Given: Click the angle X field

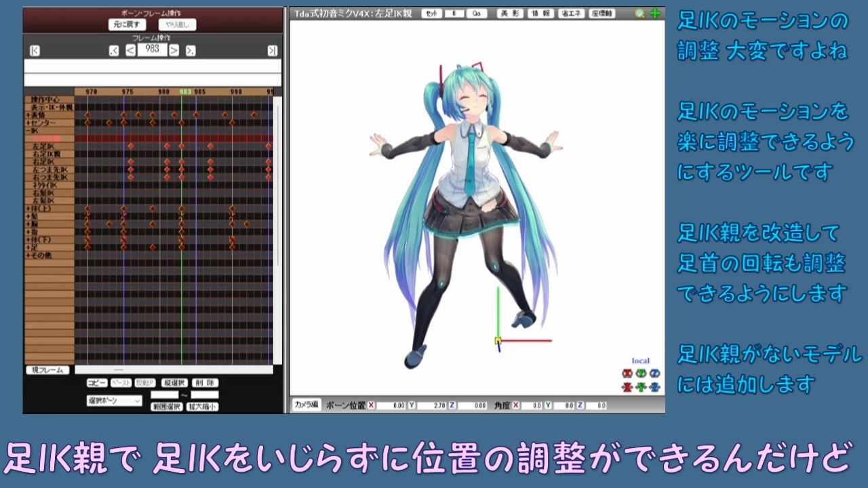Looking at the screenshot, I should 532,405.
